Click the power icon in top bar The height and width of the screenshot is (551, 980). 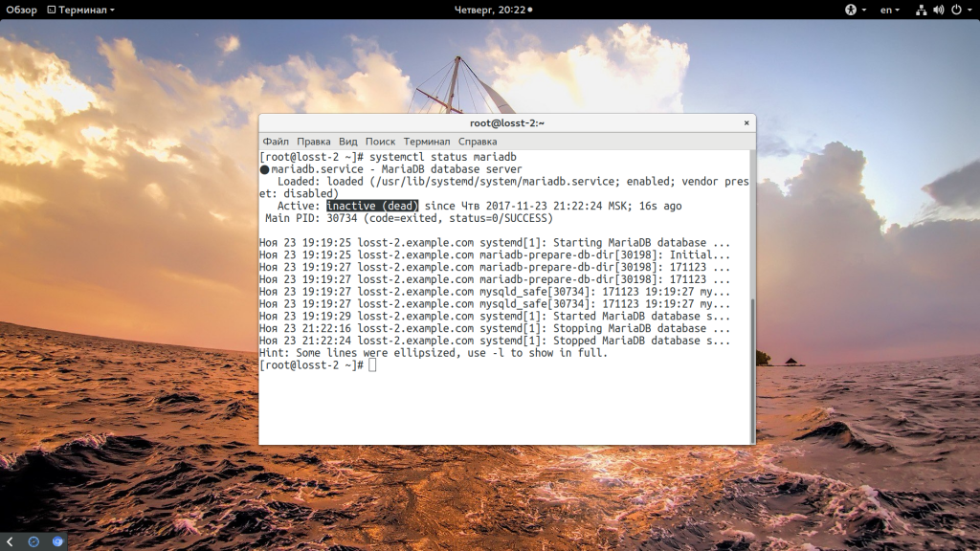[954, 10]
